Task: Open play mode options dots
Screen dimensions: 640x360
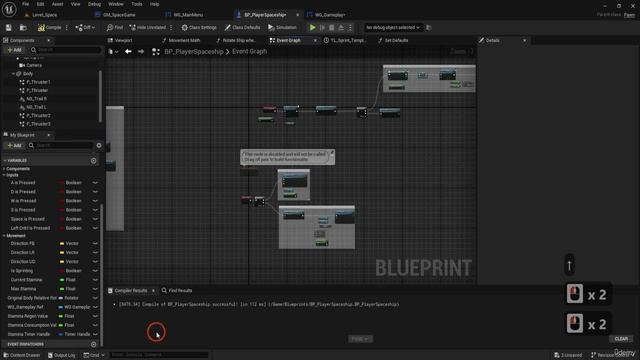Action: click(x=350, y=27)
